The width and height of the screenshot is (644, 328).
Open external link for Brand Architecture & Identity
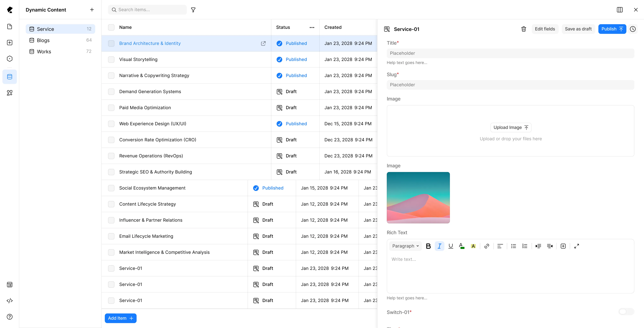coord(263,43)
